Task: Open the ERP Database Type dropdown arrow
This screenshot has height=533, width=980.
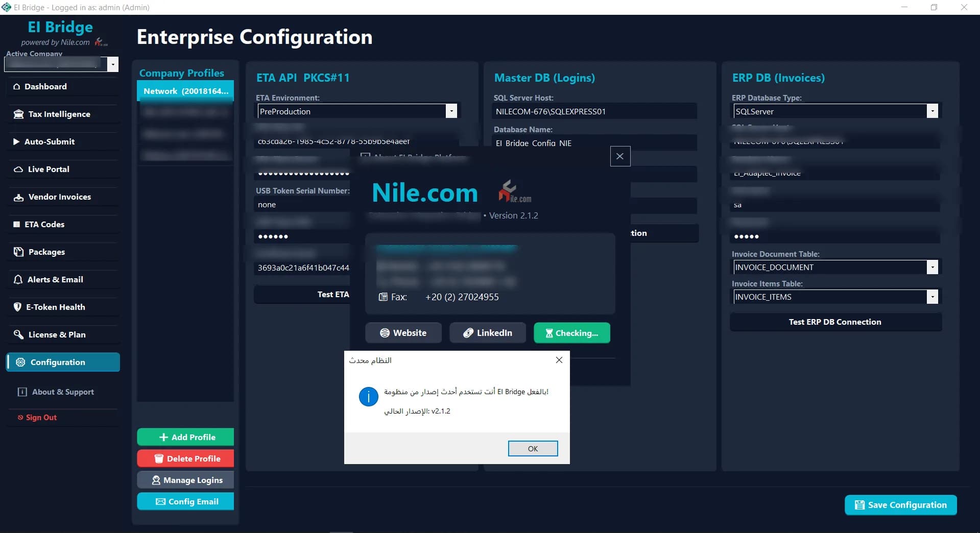Action: pos(932,111)
